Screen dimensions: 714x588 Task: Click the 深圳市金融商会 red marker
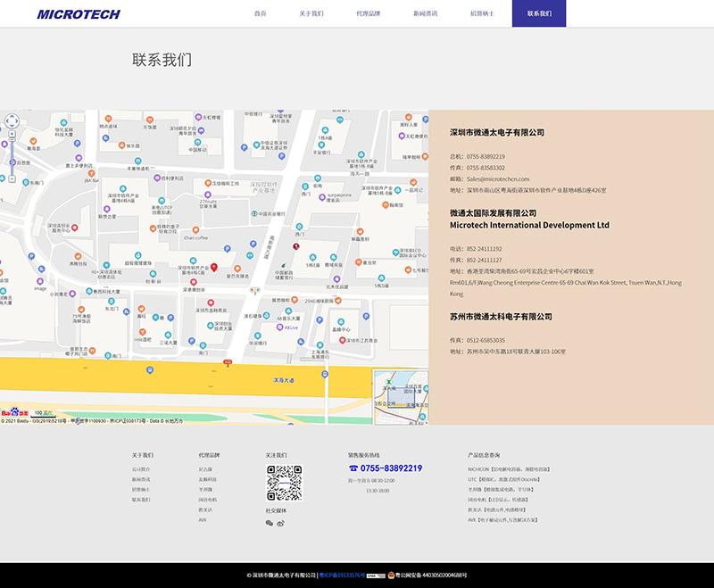click(211, 302)
